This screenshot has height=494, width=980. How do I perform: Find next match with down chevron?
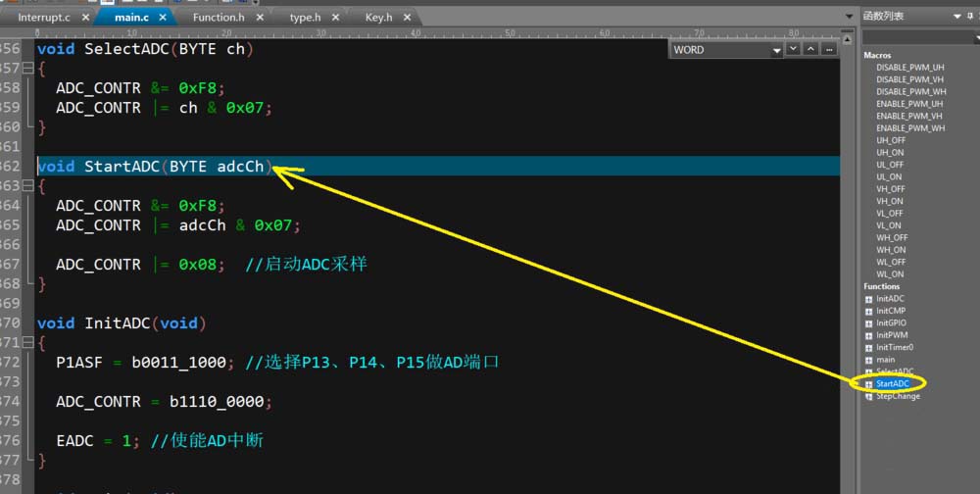(x=793, y=49)
